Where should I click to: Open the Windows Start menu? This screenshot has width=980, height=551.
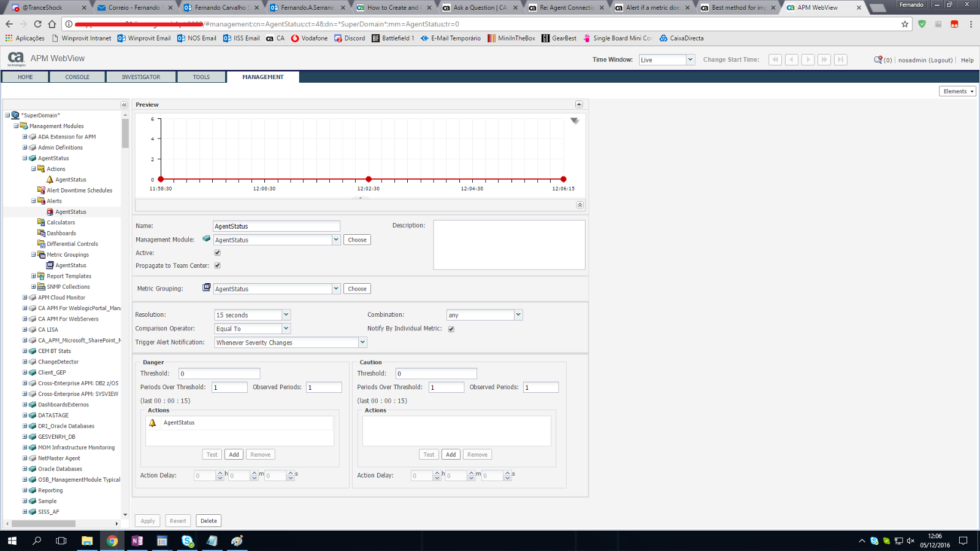[x=12, y=541]
